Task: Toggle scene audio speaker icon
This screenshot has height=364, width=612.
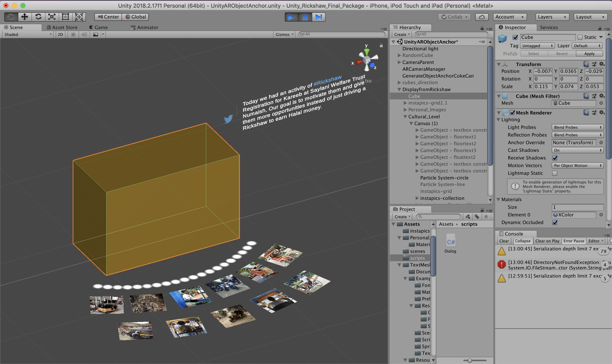Action: (84, 35)
